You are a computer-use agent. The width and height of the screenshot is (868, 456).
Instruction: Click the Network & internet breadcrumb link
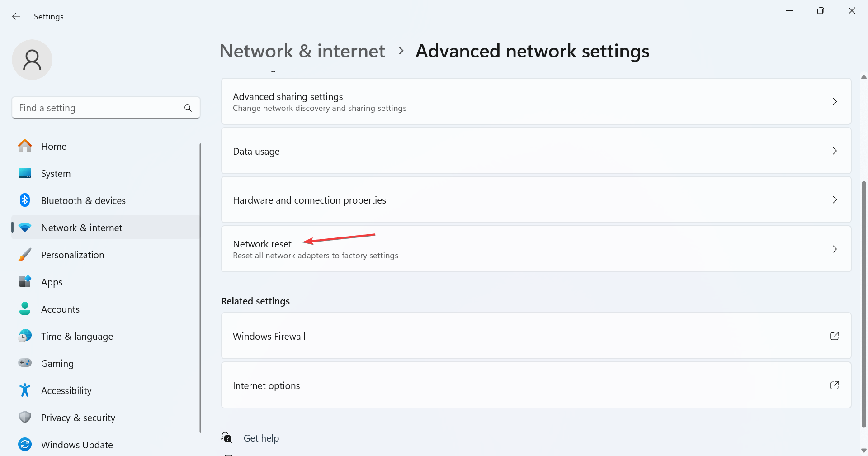coord(302,51)
